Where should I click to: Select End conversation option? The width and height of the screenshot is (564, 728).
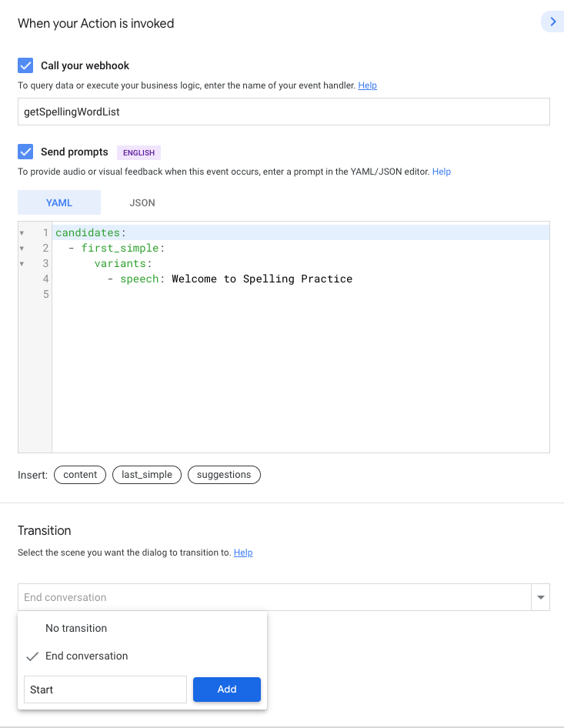[x=86, y=656]
